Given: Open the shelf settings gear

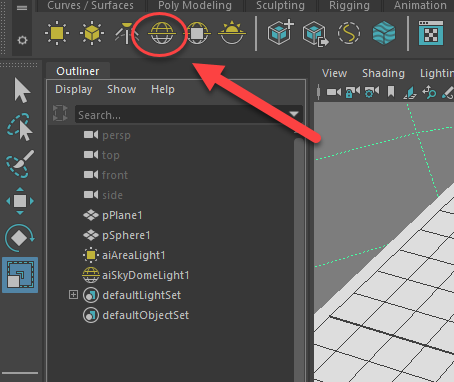Looking at the screenshot, I should [x=22, y=40].
